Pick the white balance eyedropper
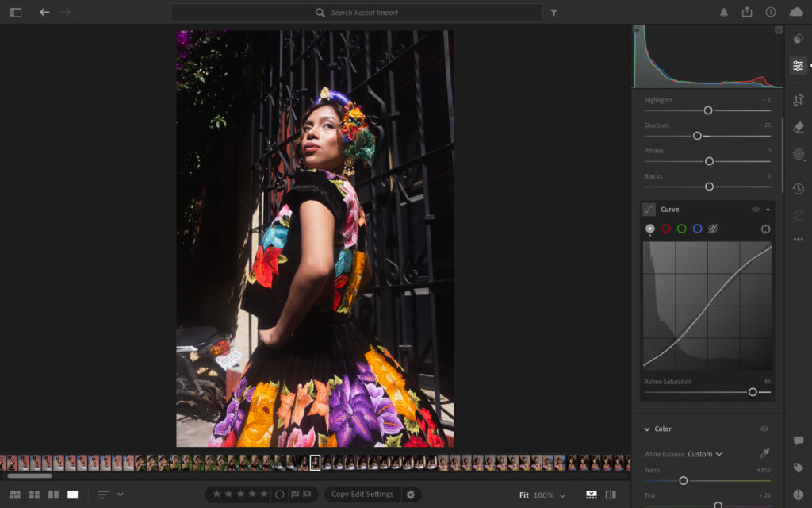 (x=764, y=454)
